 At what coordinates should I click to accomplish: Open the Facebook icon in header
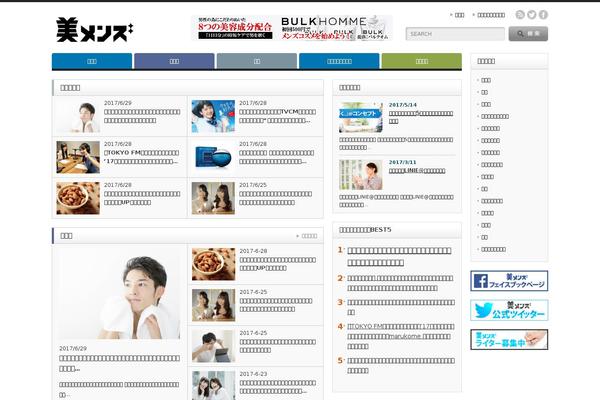coord(543,15)
